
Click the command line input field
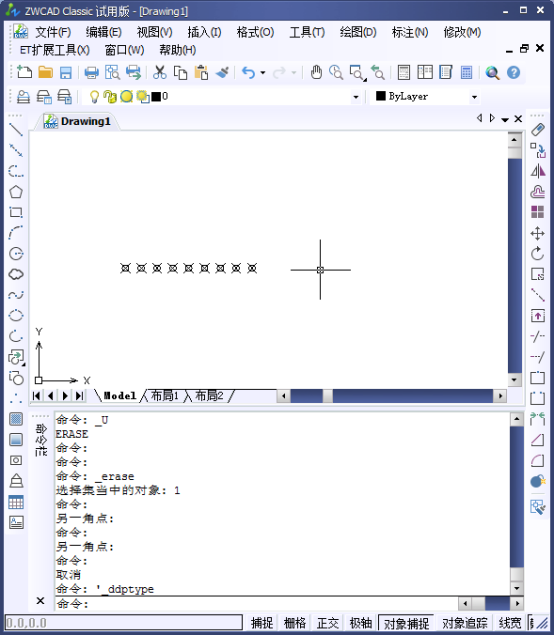pyautogui.click(x=257, y=604)
